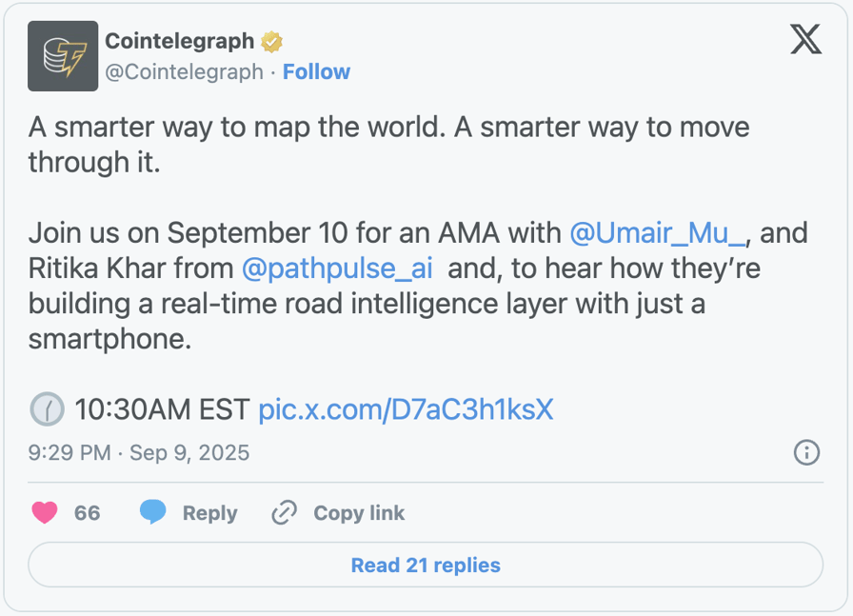Click the Reply text label
Screen dimensions: 853x616
click(209, 513)
